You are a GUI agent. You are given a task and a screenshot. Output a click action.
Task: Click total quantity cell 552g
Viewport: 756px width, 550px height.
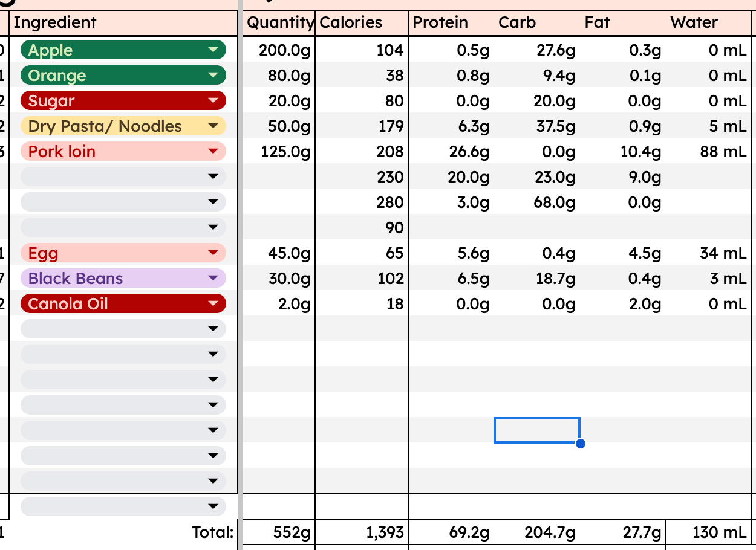click(x=279, y=532)
